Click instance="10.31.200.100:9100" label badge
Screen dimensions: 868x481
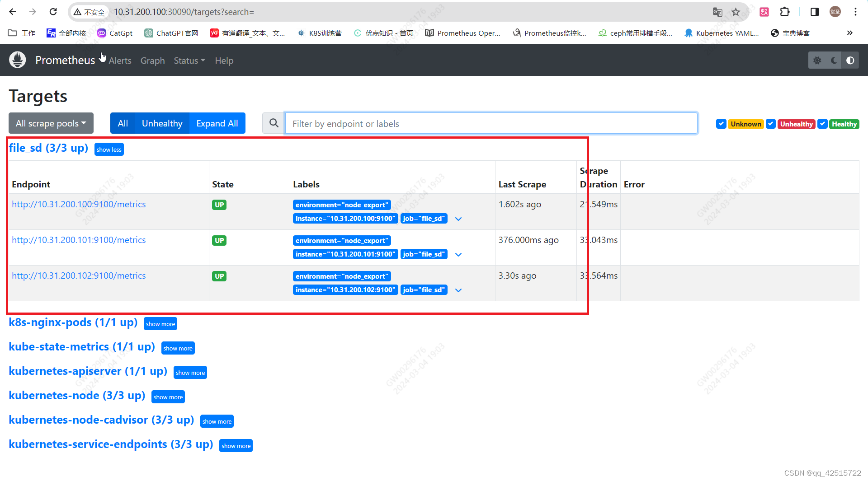(345, 219)
